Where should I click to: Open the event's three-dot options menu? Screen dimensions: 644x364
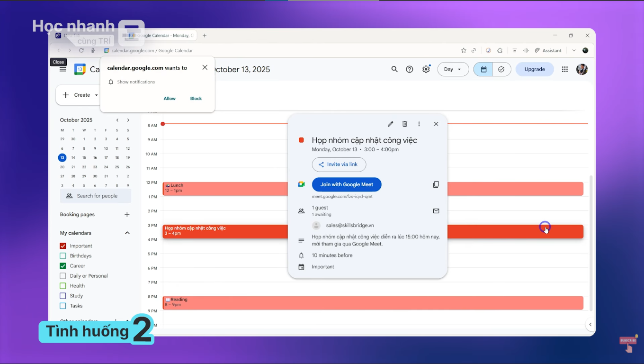tap(419, 124)
